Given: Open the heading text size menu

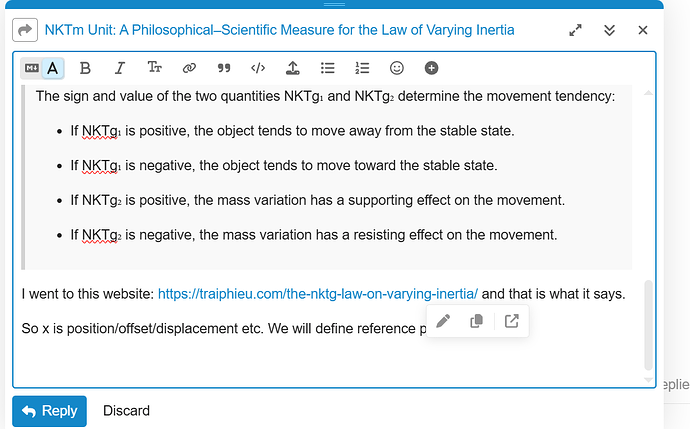Looking at the screenshot, I should [155, 68].
